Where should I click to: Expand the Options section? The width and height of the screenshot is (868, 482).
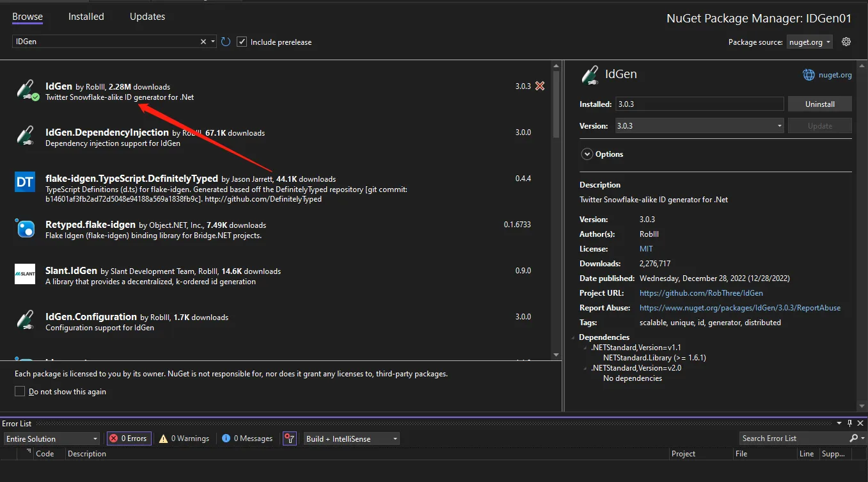587,154
